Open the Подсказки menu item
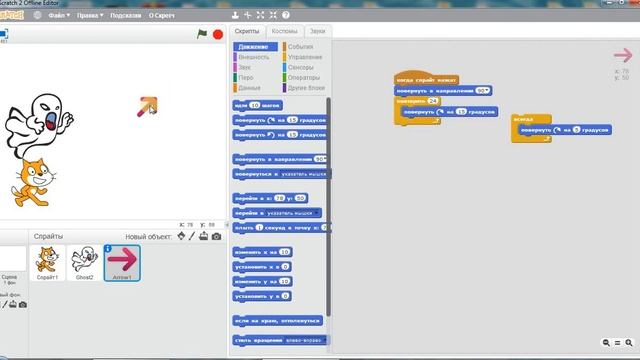The image size is (640, 360). 126,15
